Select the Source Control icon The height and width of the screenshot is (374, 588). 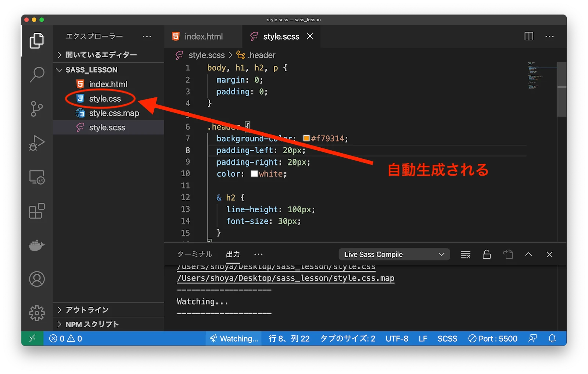point(36,109)
